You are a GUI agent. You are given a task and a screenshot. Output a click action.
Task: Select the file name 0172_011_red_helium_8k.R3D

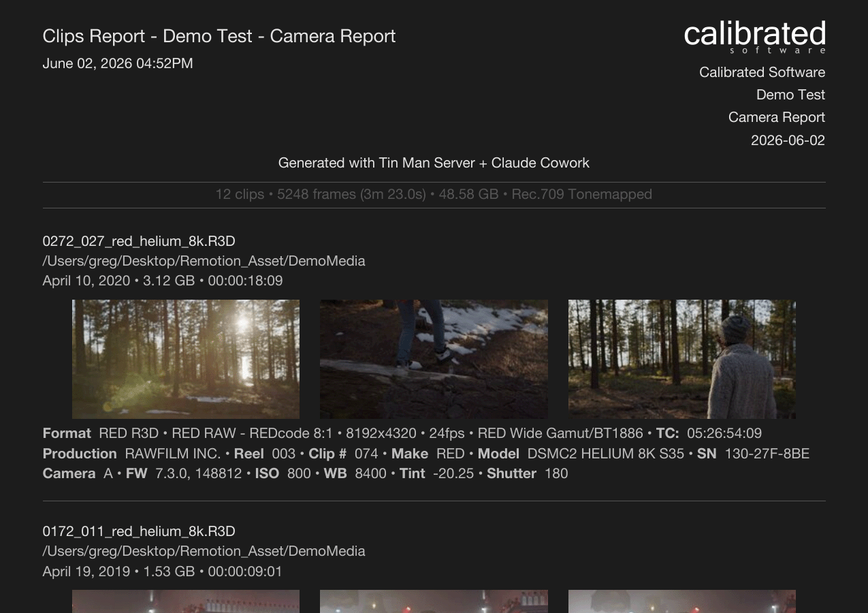(139, 531)
